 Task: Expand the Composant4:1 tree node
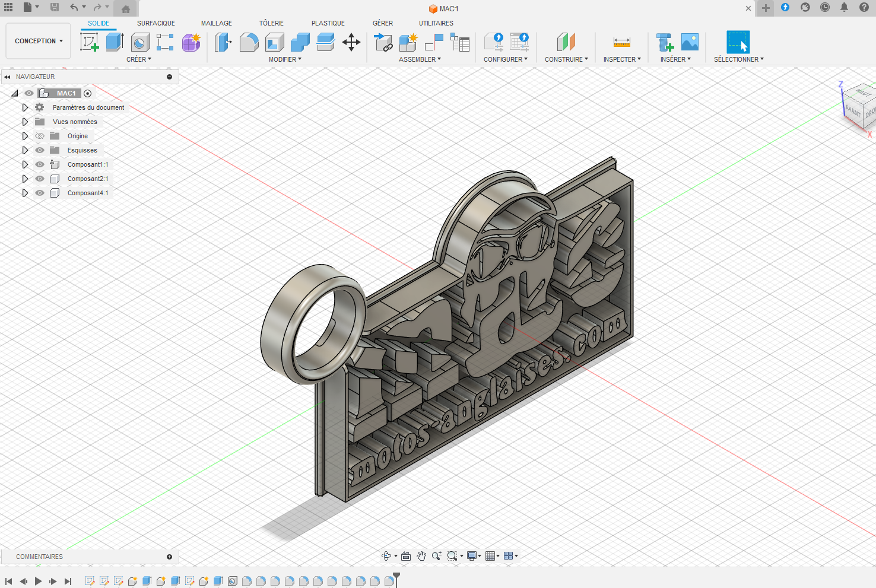25,193
